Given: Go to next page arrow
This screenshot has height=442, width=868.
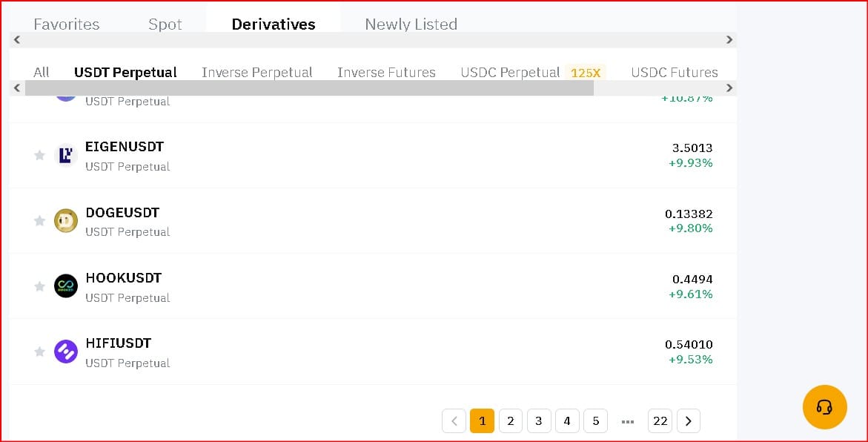Looking at the screenshot, I should click(688, 421).
